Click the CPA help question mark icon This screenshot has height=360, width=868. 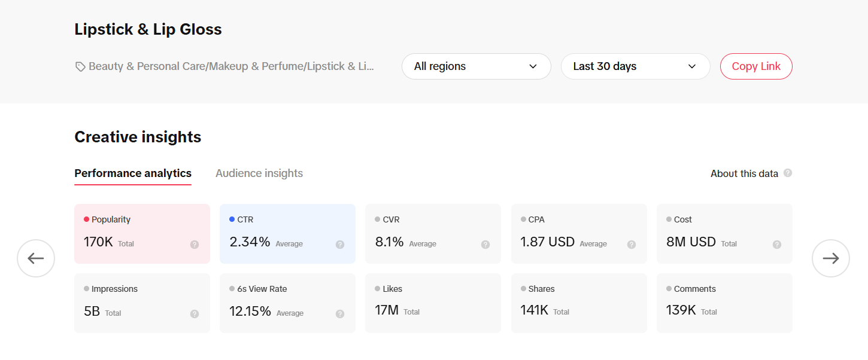click(631, 244)
